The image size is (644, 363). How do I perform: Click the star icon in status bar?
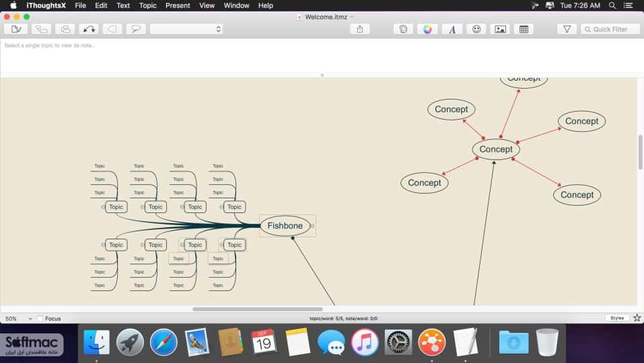click(637, 318)
